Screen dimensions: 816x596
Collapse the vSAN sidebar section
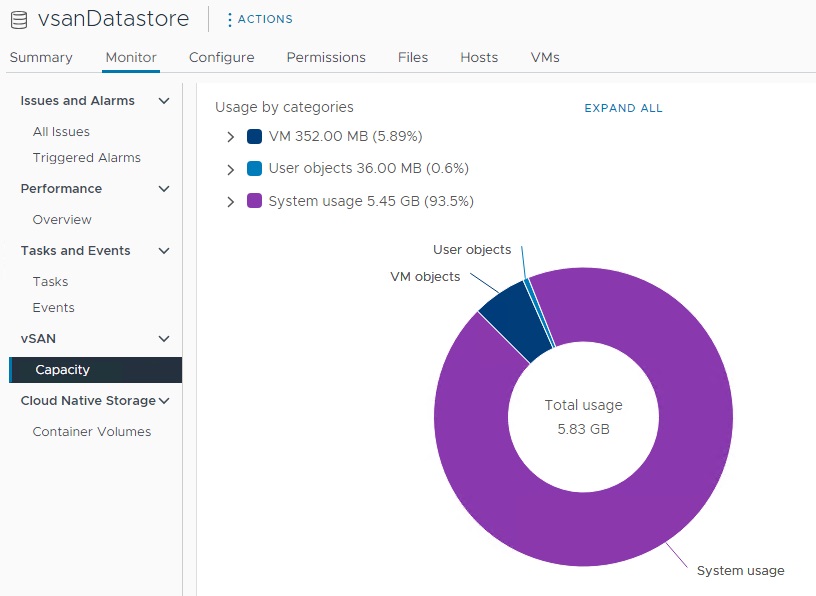click(164, 339)
